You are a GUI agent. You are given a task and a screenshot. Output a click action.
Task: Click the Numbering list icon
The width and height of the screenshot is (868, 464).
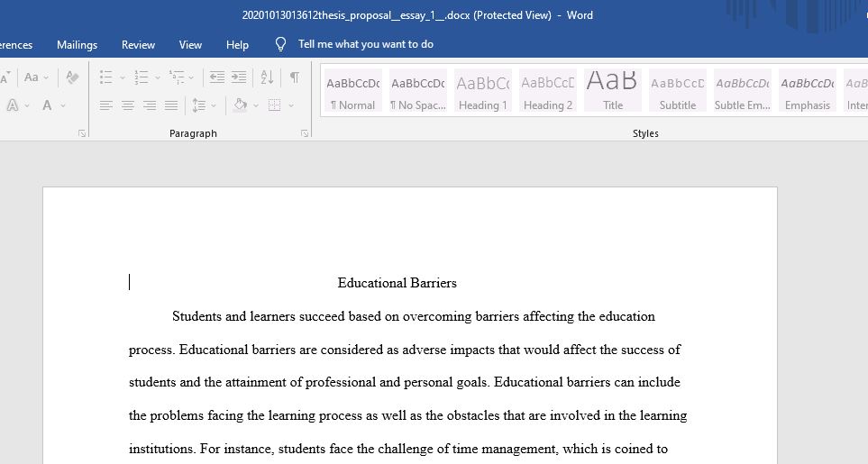click(142, 77)
